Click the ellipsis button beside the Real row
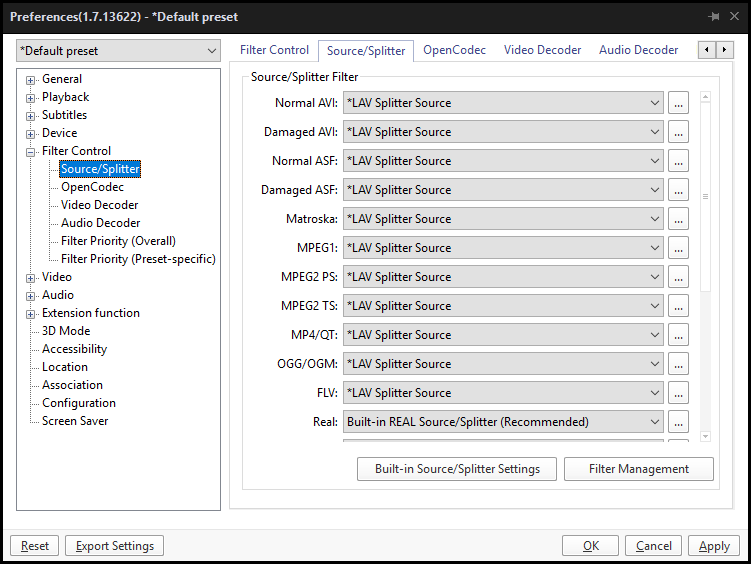This screenshot has height=564, width=751. (x=679, y=422)
